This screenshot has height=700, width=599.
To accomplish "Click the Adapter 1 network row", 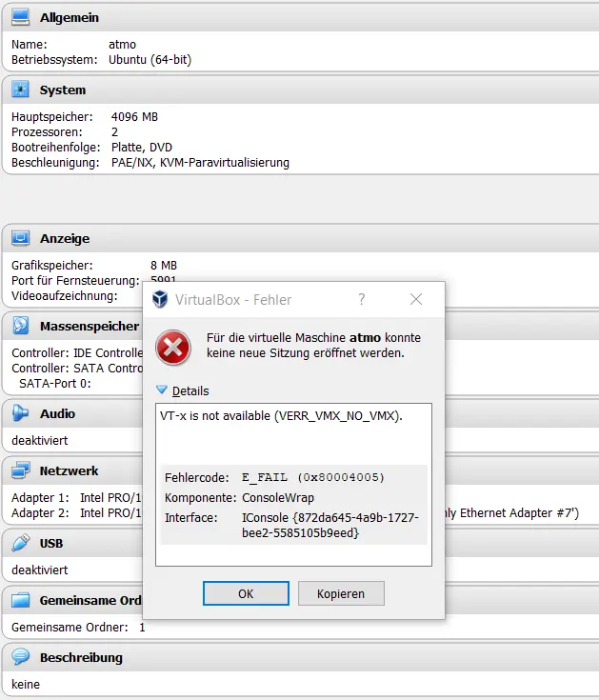I will point(76,498).
